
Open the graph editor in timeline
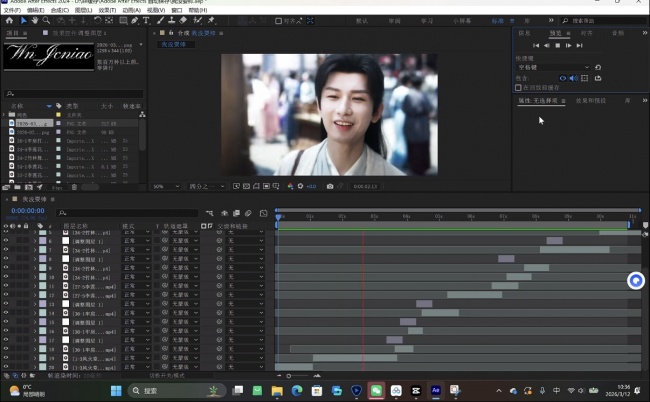point(264,213)
